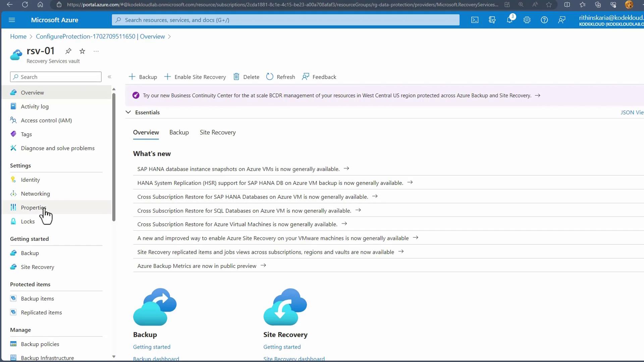Click the Delete trash toolbar button
This screenshot has width=644, height=362.
(246, 77)
